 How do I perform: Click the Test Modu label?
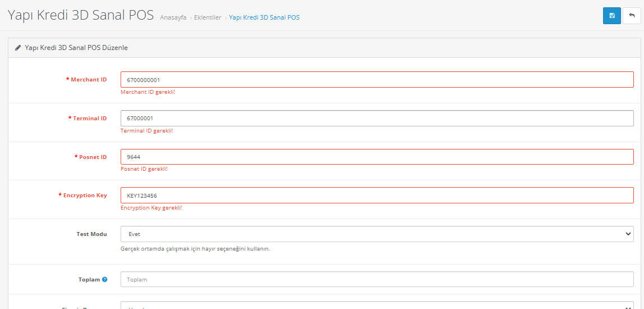[x=91, y=234]
